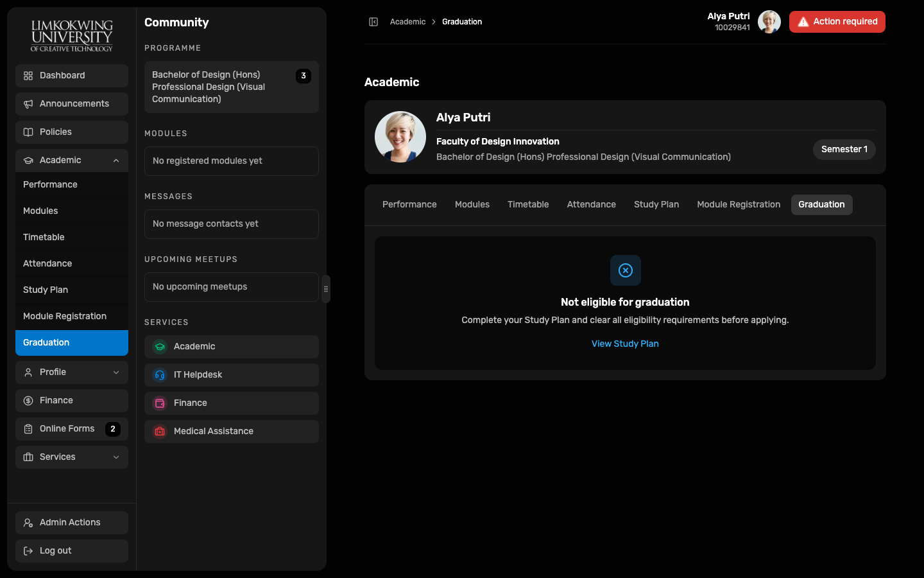Click the Services briefcase icon in sidebar
This screenshot has height=578, width=924.
(28, 457)
